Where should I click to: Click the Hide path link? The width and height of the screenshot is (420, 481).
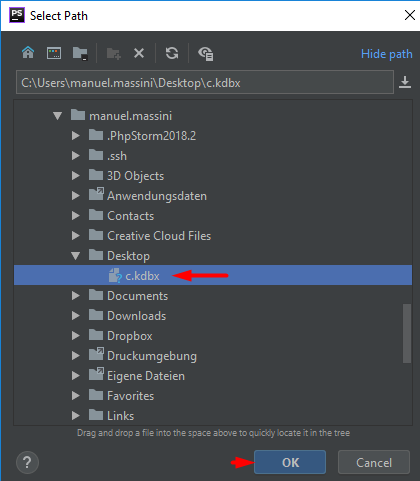coord(387,54)
